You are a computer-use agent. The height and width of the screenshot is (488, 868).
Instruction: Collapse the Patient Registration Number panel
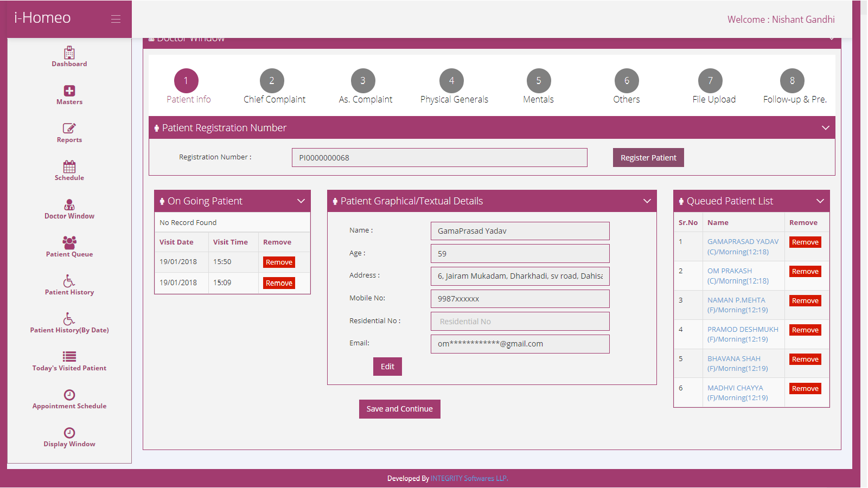tap(826, 128)
